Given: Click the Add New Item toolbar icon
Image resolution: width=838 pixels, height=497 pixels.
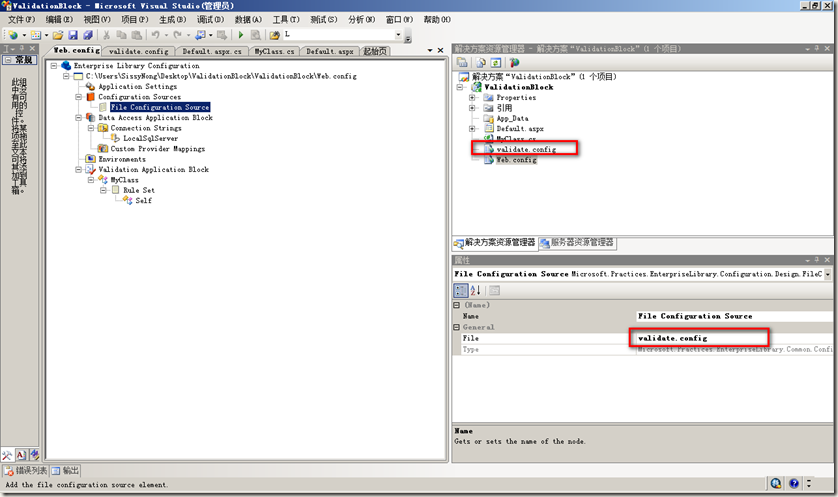Looking at the screenshot, I should tap(36, 35).
